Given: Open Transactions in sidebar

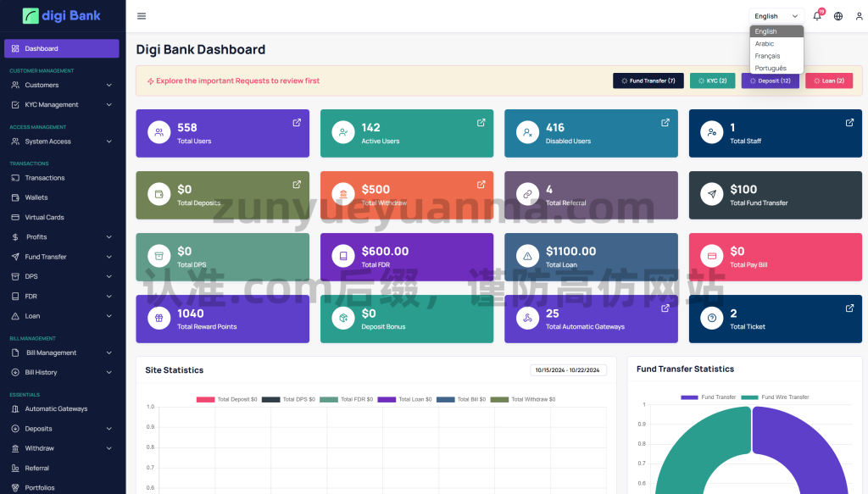Looking at the screenshot, I should pos(61,178).
